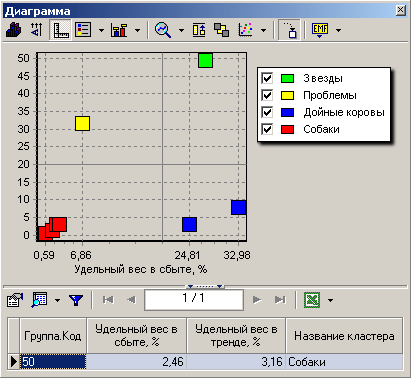Go to previous record button
This screenshot has width=411, height=378.
[132, 300]
